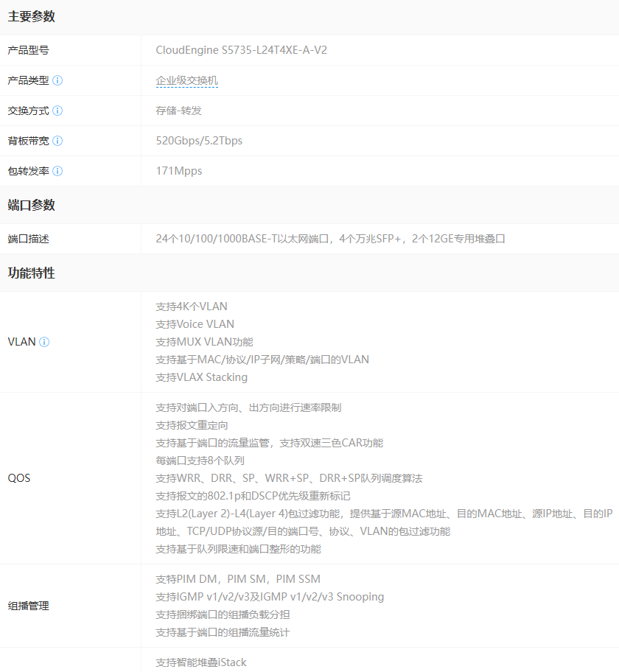Click the 交换方式 row label
This screenshot has width=619, height=672.
coord(28,111)
